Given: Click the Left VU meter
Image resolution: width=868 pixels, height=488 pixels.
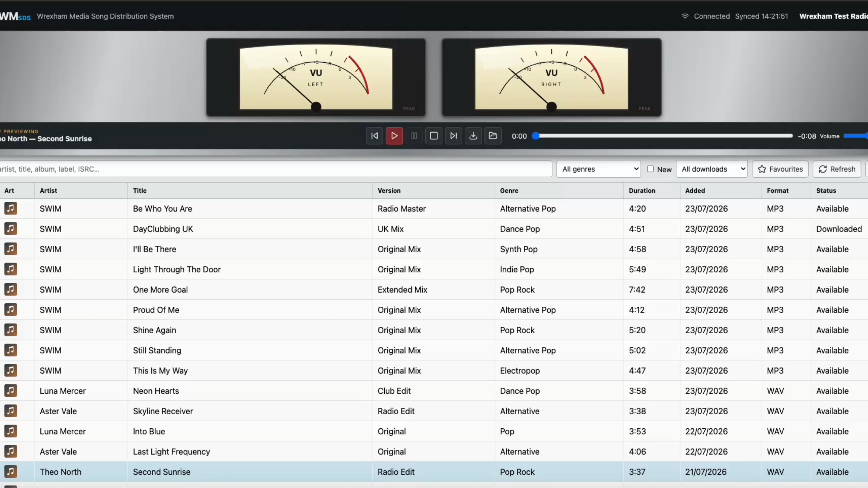Looking at the screenshot, I should 316,78.
